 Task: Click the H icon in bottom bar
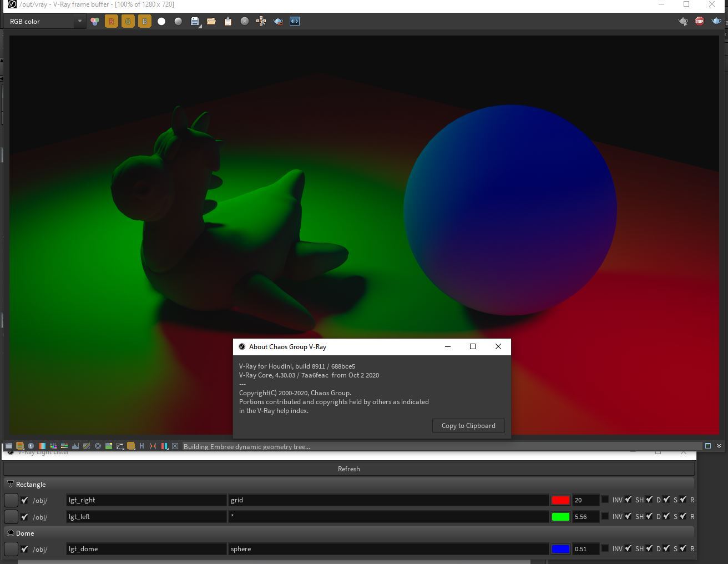pyautogui.click(x=141, y=446)
